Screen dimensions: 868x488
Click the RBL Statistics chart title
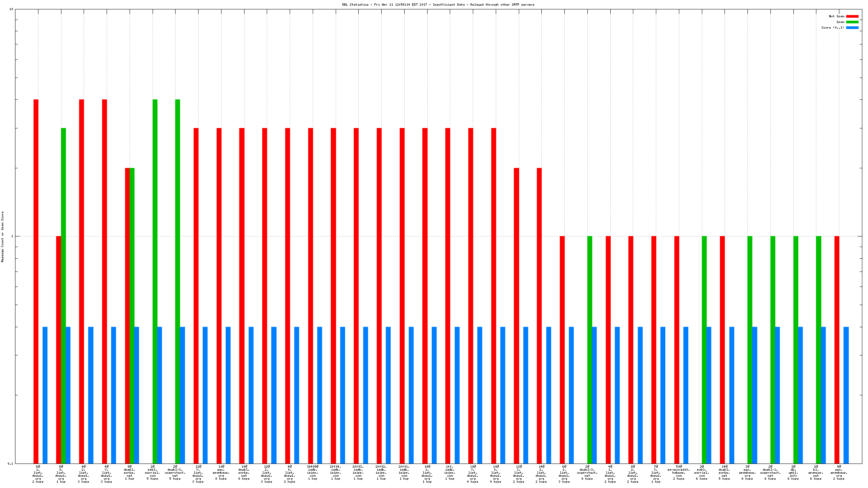coord(438,5)
